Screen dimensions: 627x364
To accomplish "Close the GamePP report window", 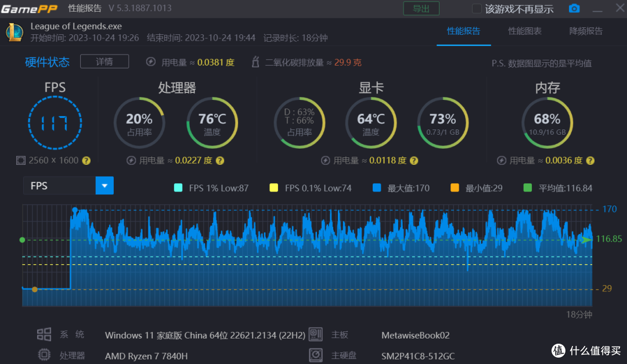I will 620,8.
